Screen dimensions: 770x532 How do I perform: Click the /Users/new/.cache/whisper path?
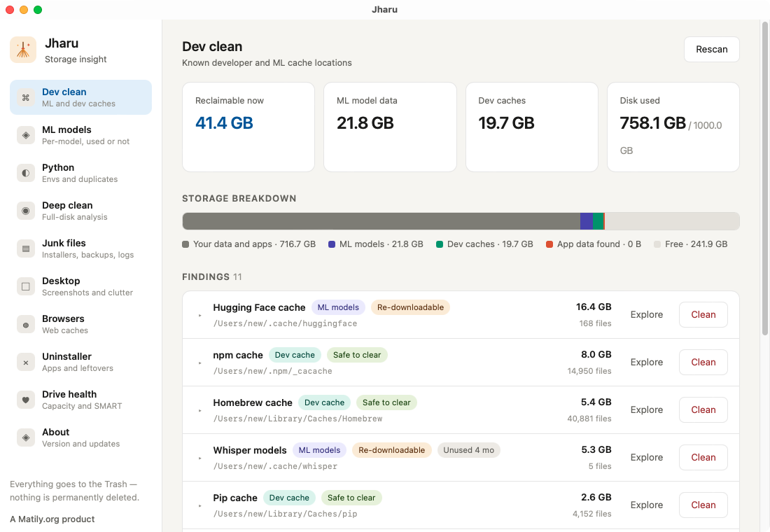point(275,466)
